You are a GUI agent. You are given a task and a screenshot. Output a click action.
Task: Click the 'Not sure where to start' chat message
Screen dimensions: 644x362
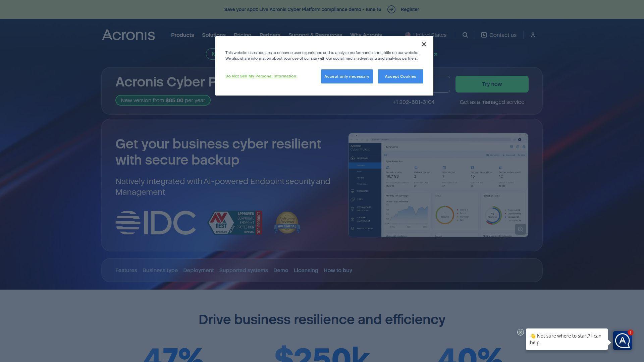[567, 339]
